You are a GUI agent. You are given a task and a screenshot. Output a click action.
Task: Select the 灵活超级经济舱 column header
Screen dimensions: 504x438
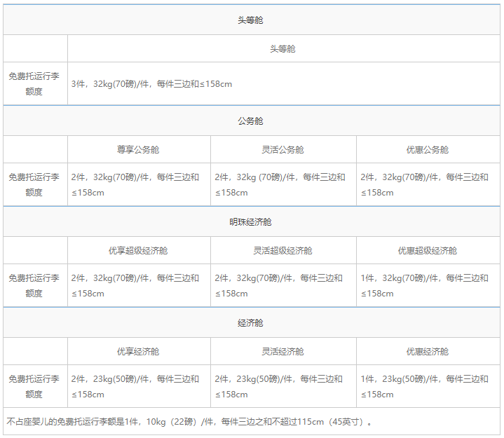click(282, 251)
